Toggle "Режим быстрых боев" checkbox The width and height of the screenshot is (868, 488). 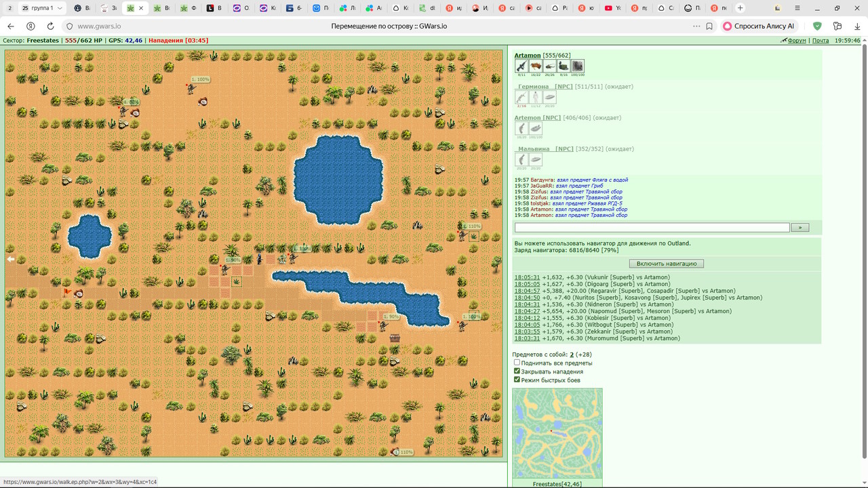(x=517, y=380)
